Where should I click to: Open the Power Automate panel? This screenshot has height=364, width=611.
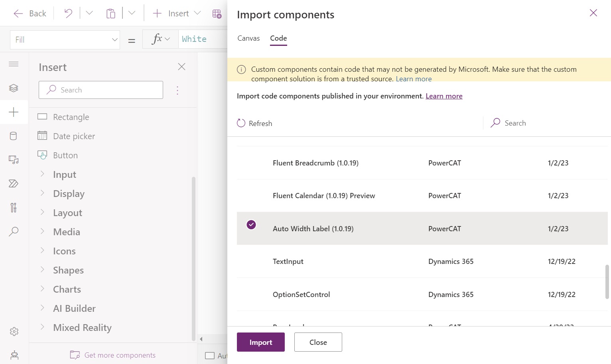pyautogui.click(x=14, y=183)
